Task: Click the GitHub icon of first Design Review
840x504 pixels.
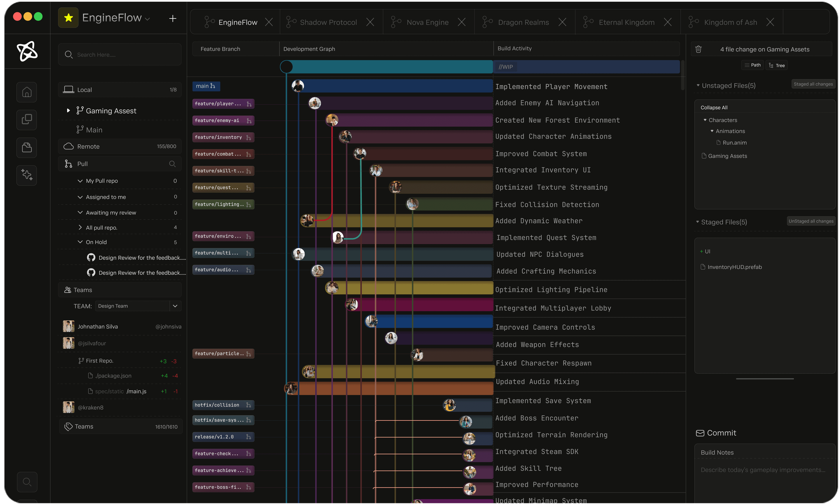Action: (x=91, y=257)
